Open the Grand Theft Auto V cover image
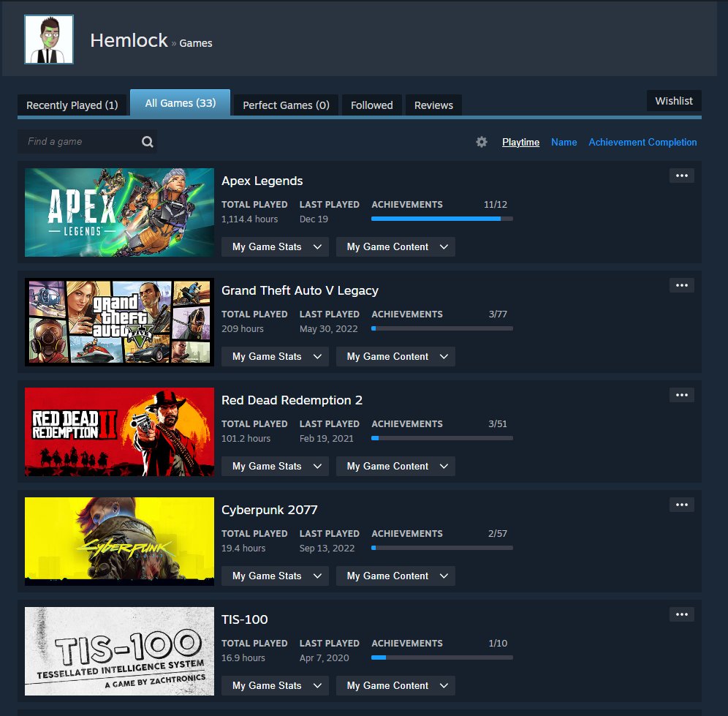The width and height of the screenshot is (728, 716). tap(119, 322)
